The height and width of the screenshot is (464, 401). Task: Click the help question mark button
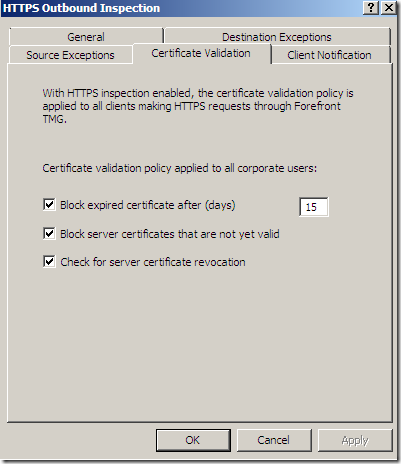tap(371, 8)
